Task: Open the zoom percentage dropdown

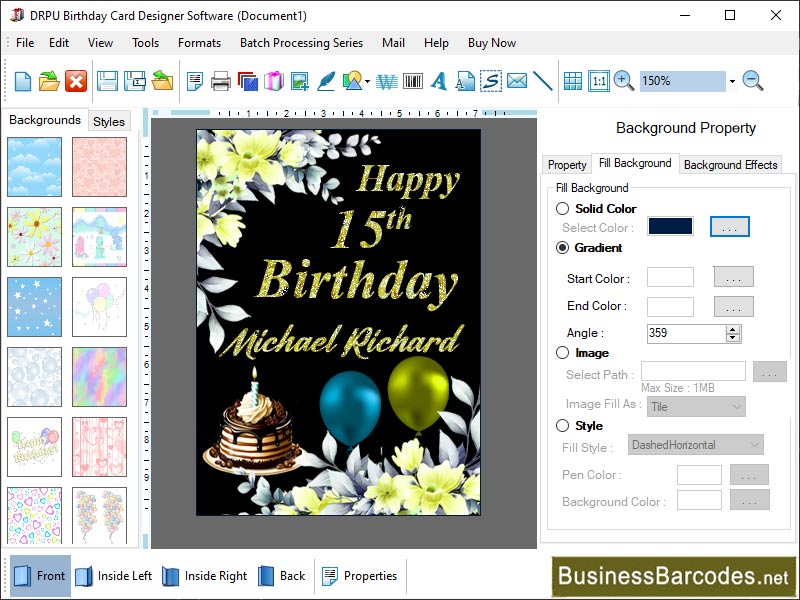Action: pyautogui.click(x=733, y=81)
